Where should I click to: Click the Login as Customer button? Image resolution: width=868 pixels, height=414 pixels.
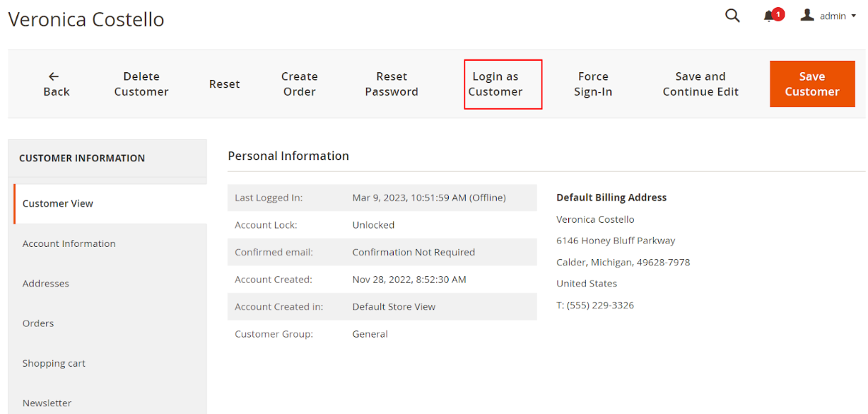503,84
